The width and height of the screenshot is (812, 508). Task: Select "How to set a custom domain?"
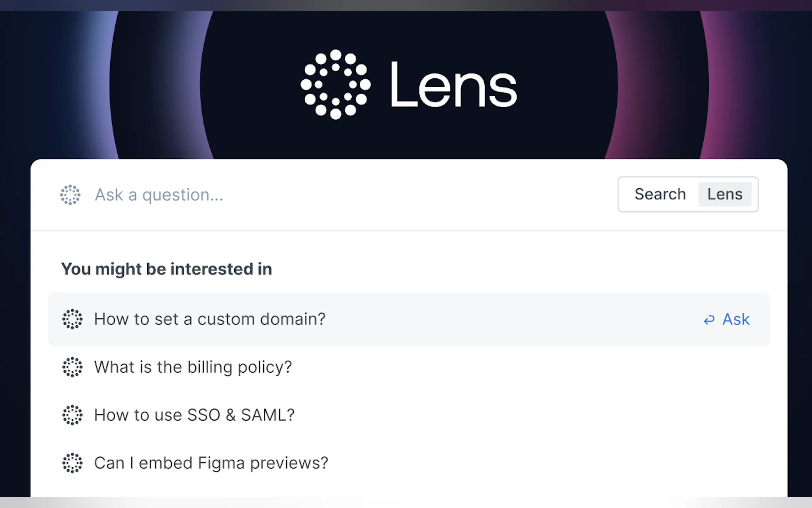(210, 319)
